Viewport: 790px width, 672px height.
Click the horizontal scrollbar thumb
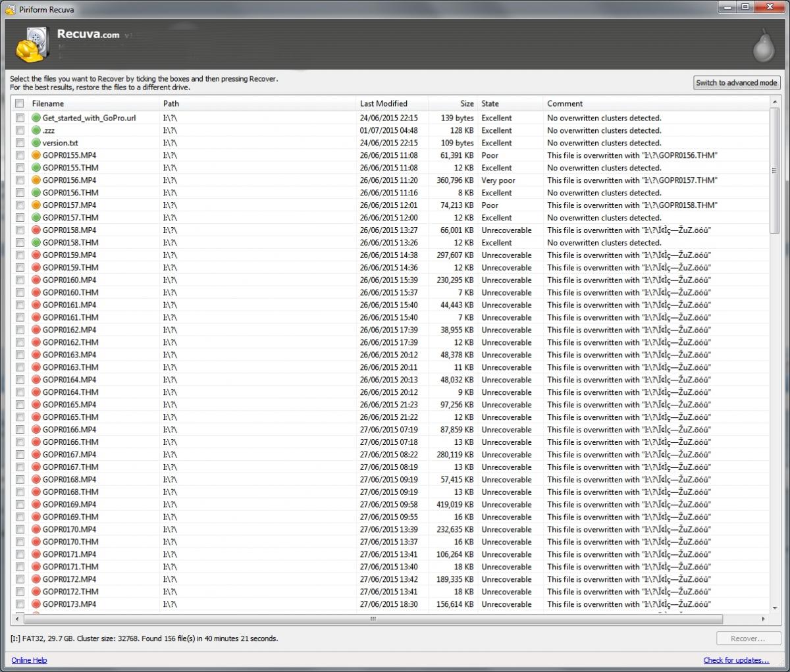pos(373,619)
